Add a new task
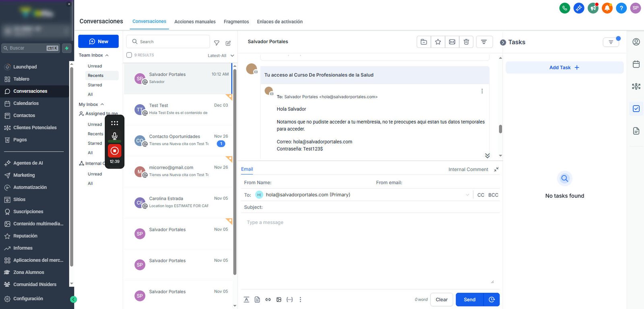The height and width of the screenshot is (309, 644). [x=564, y=68]
